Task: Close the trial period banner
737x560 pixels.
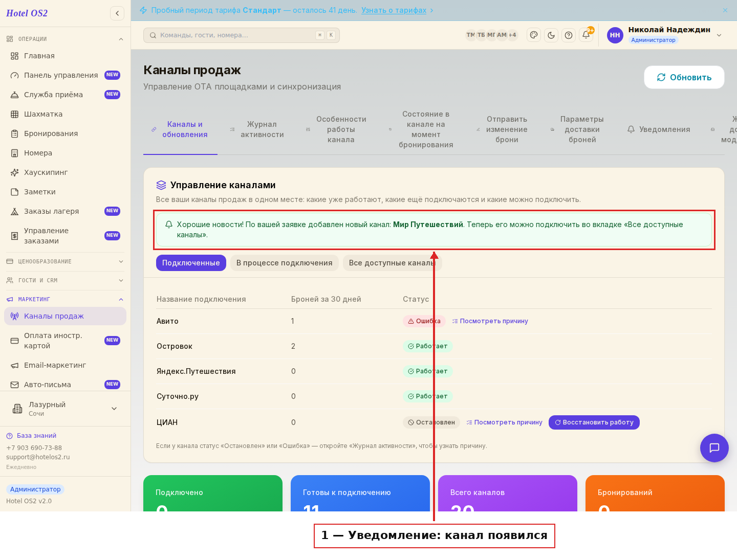Action: point(725,10)
